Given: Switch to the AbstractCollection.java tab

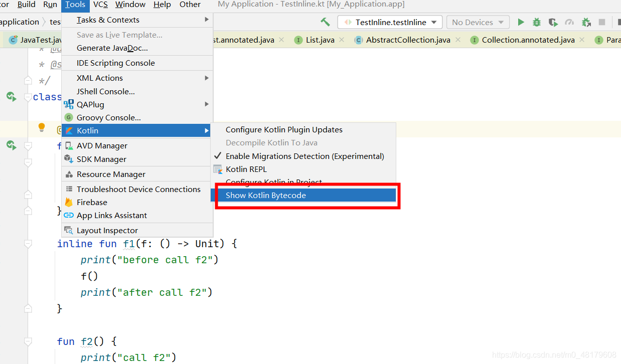Looking at the screenshot, I should click(408, 40).
